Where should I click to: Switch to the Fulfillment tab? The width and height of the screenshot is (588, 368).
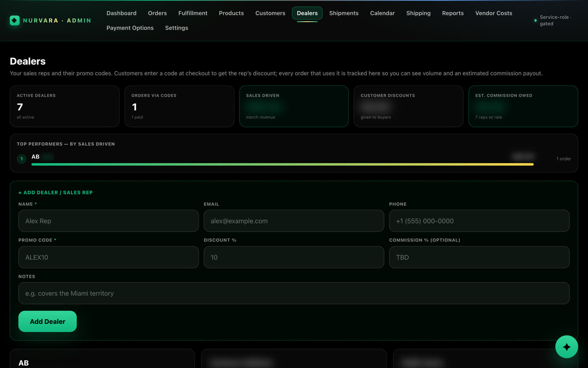[193, 13]
